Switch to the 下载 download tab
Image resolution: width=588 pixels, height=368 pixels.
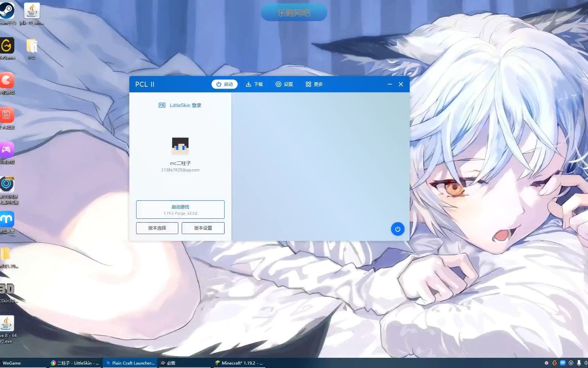pyautogui.click(x=254, y=84)
